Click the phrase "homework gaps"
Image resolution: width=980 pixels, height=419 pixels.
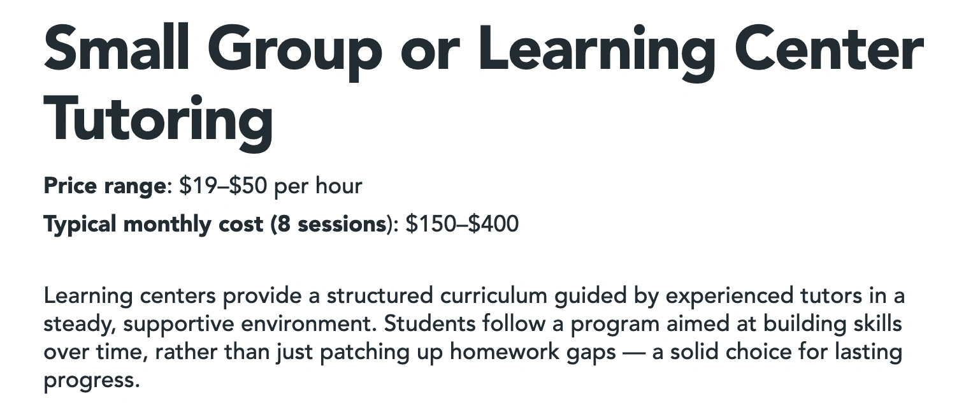click(533, 352)
